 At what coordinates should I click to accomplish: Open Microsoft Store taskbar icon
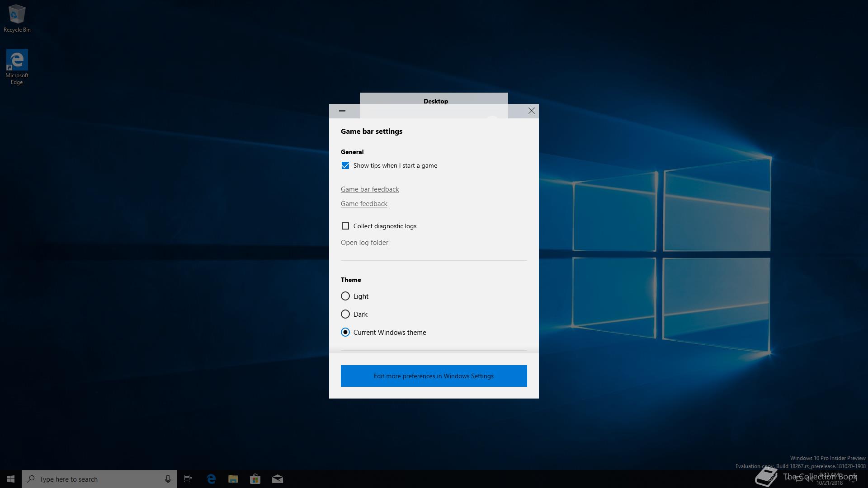pos(255,479)
